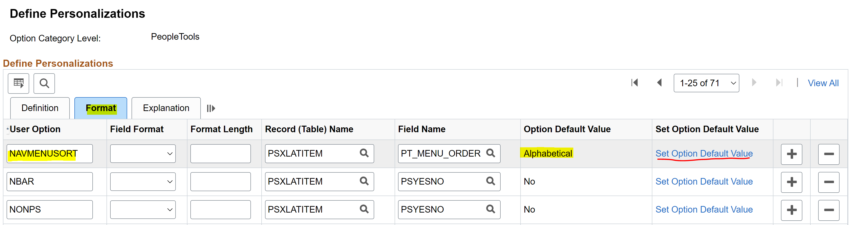Look up PSYESNO field in NONPS row

coord(491,209)
